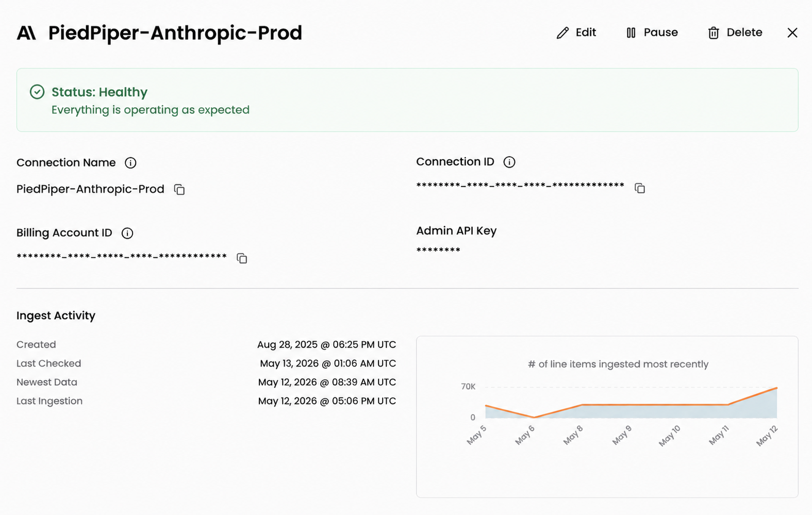Screen dimensions: 812x515
Task: Pause the PiedPiper-Anthropic-Prod connection
Action: pos(652,32)
